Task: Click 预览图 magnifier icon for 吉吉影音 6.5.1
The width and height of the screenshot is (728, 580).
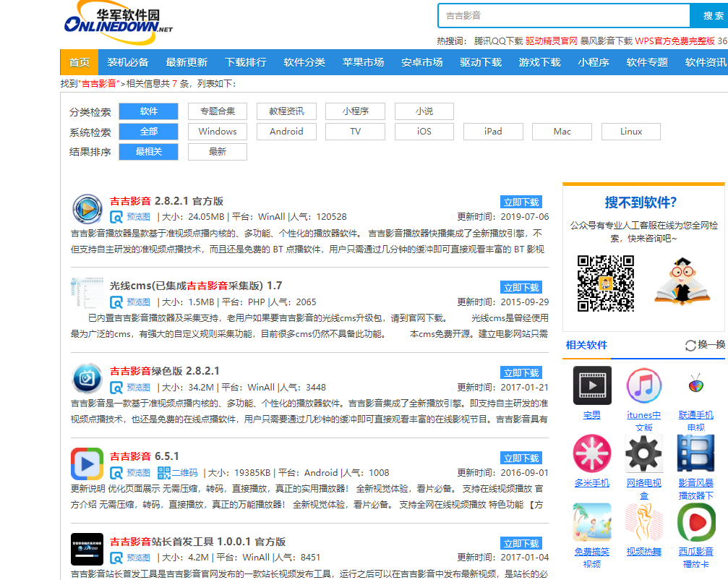Action: [x=116, y=473]
